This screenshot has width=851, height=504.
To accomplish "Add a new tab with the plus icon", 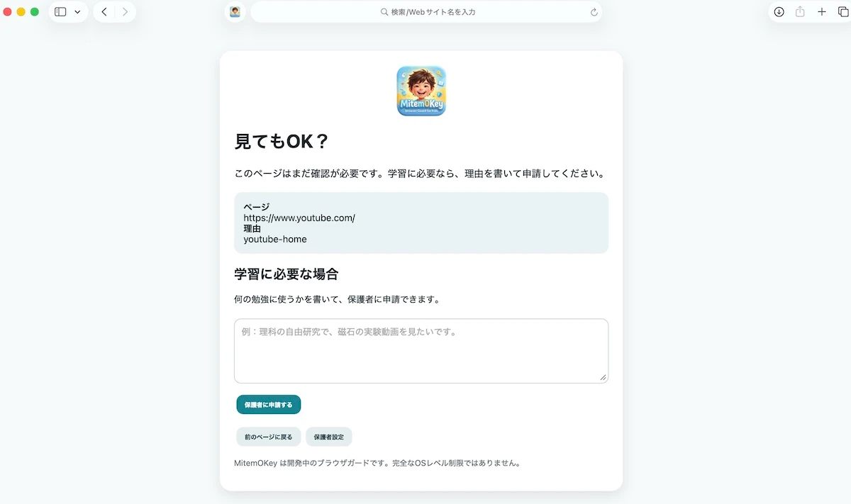I will coord(822,12).
